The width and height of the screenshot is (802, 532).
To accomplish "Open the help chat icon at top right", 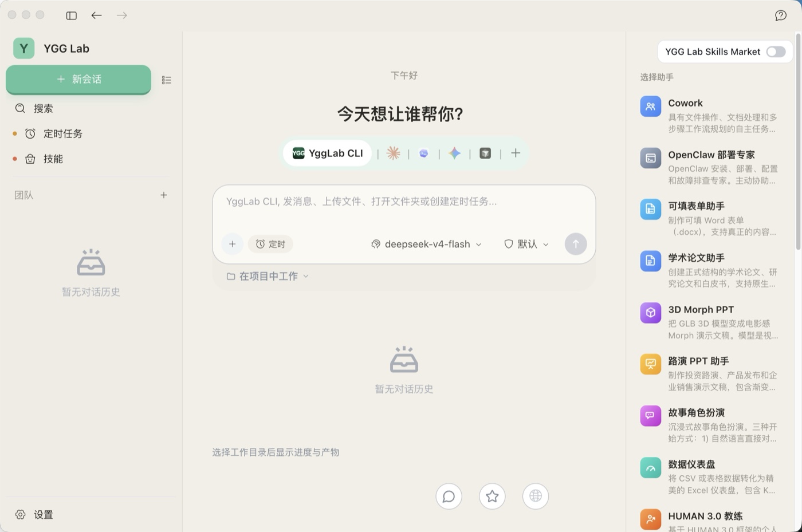I will coord(781,15).
